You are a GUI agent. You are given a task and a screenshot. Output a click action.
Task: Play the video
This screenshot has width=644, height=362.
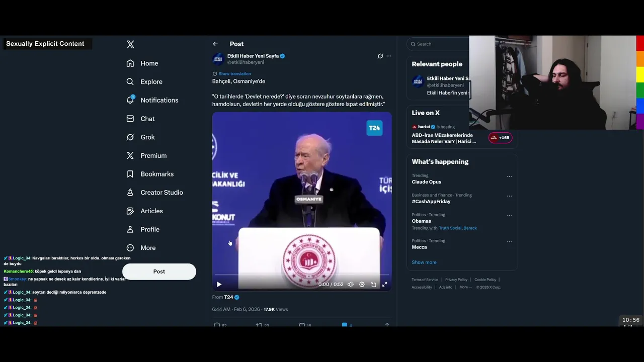point(219,285)
